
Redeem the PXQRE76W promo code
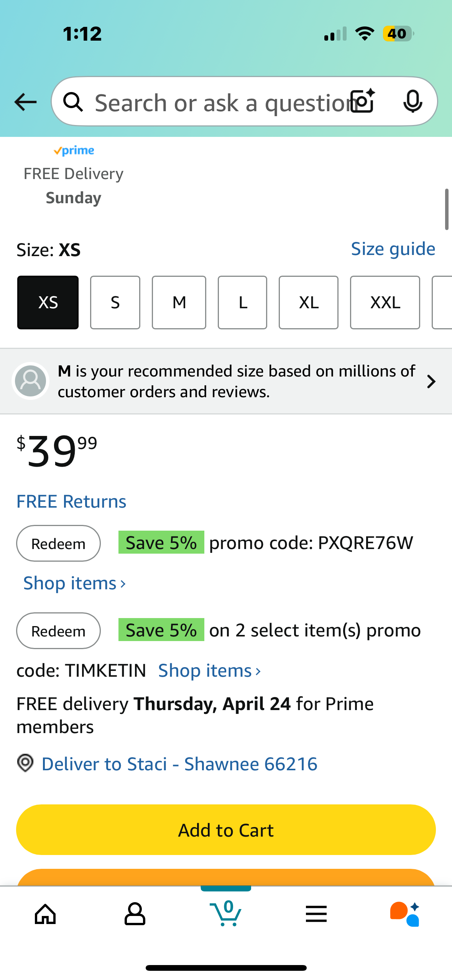58,543
